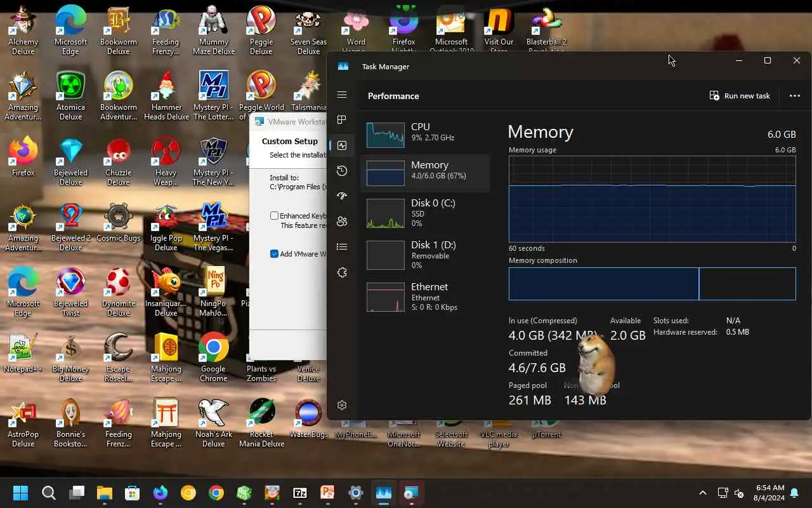Uncheck Add VMware Workstation checkbox

pos(274,254)
